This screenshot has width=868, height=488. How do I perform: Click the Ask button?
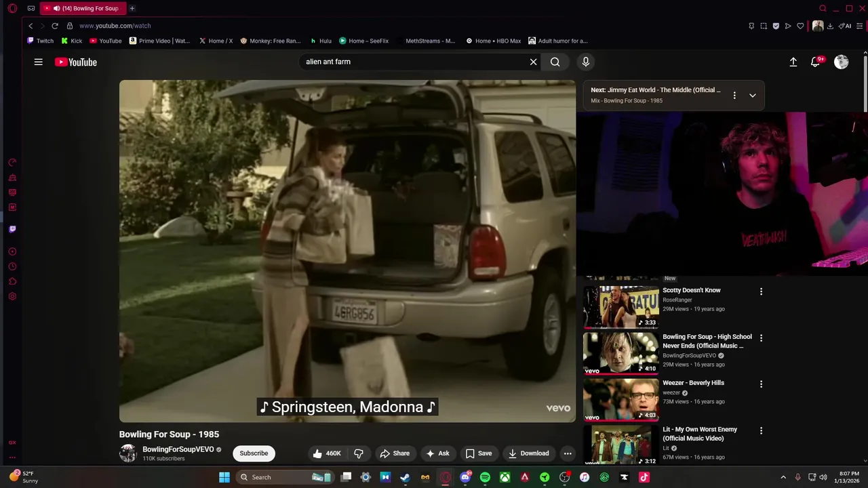(437, 453)
